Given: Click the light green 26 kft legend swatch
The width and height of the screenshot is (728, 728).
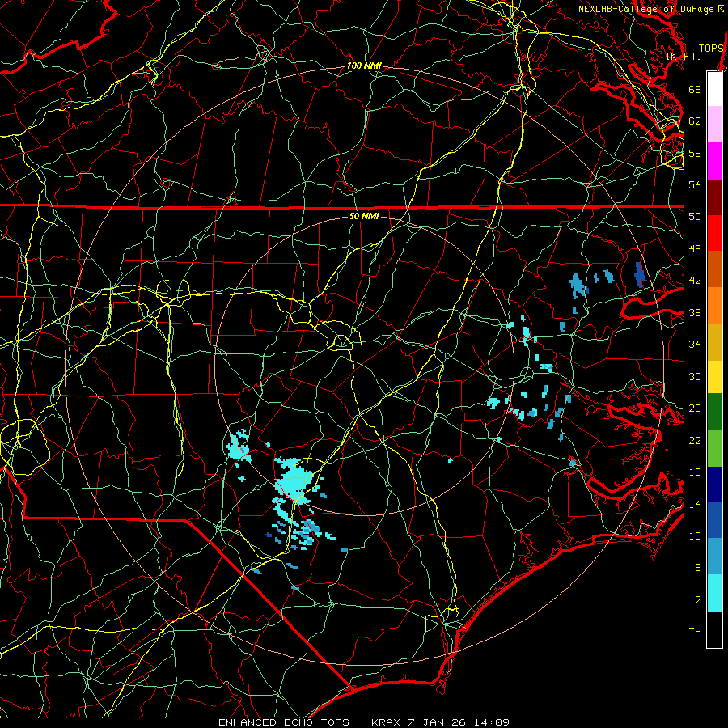Looking at the screenshot, I should tap(714, 448).
